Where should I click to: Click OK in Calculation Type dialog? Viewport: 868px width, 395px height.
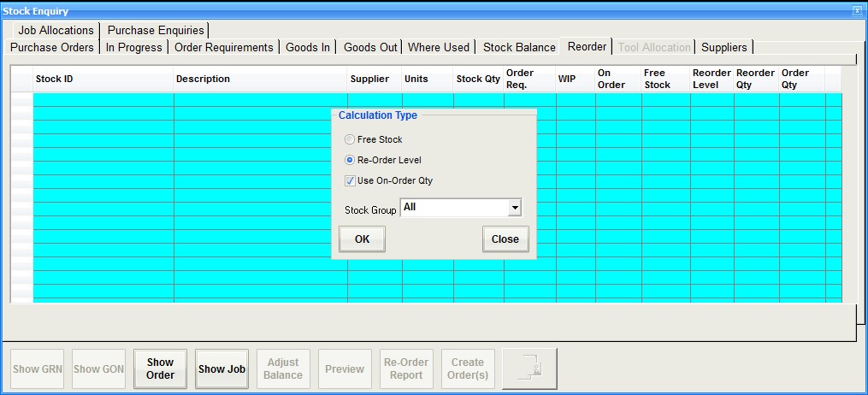(x=362, y=239)
